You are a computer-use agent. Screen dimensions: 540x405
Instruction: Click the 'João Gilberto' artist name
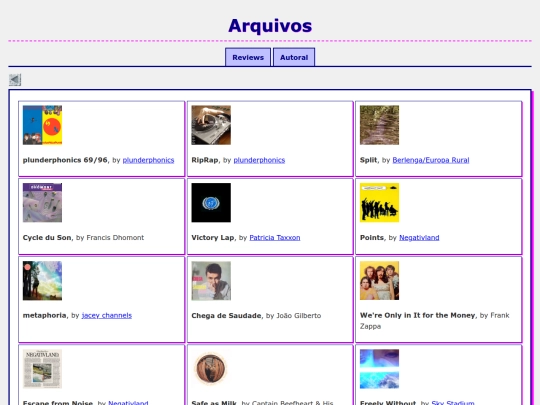tap(298, 315)
